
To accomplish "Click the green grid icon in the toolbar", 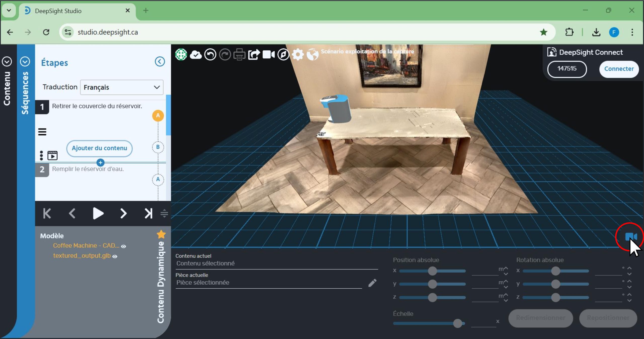I will coord(181,54).
